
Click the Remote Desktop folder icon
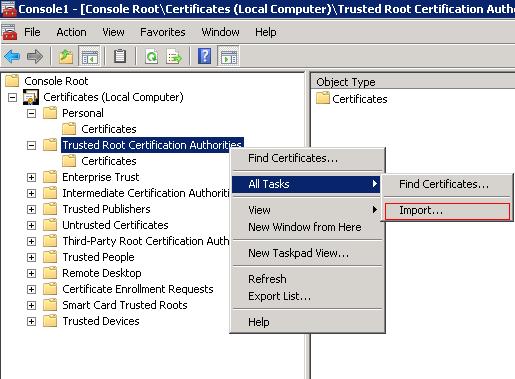click(50, 273)
